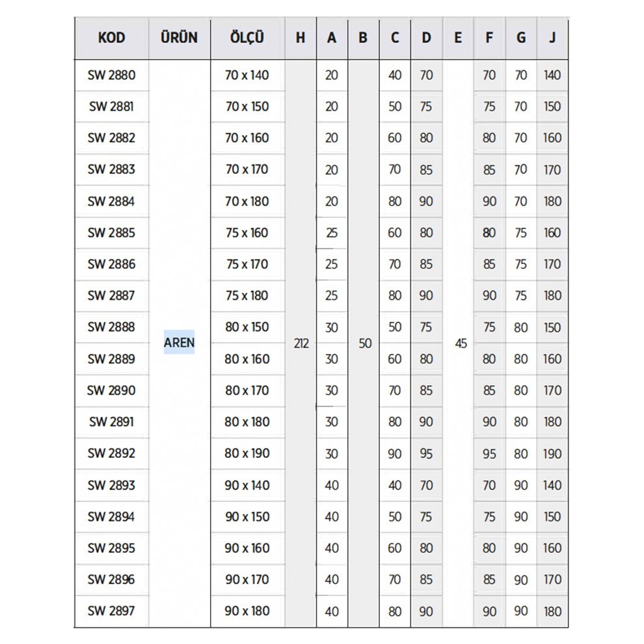Screen dimensions: 644x644
Task: Select the highlighted AREN product cell
Action: (x=179, y=342)
